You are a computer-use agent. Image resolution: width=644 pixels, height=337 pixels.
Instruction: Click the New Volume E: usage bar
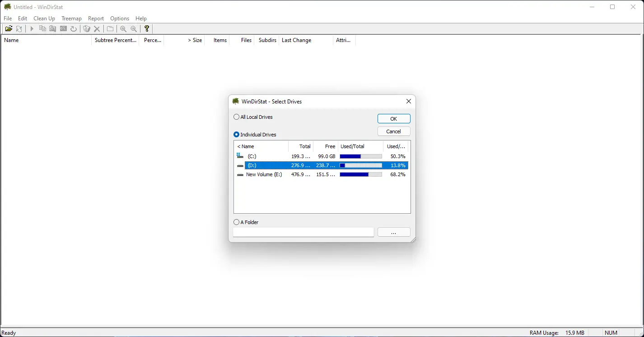pos(361,174)
